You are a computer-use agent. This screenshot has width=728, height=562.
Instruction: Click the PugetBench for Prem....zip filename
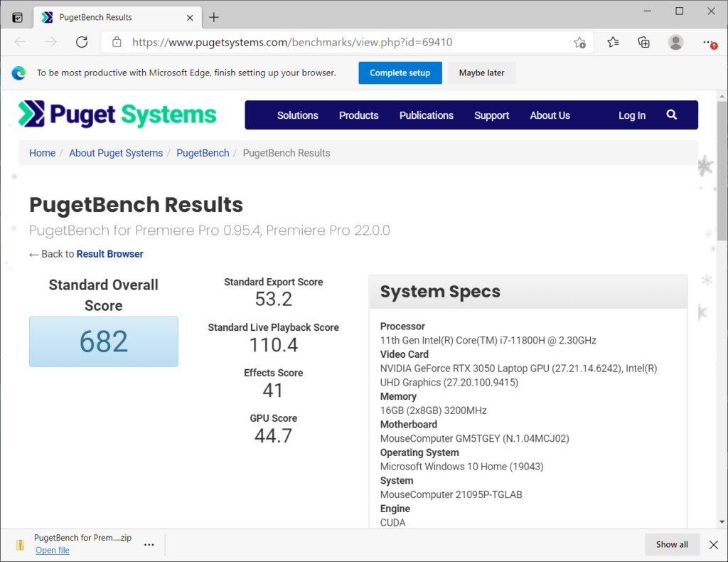coord(82,538)
